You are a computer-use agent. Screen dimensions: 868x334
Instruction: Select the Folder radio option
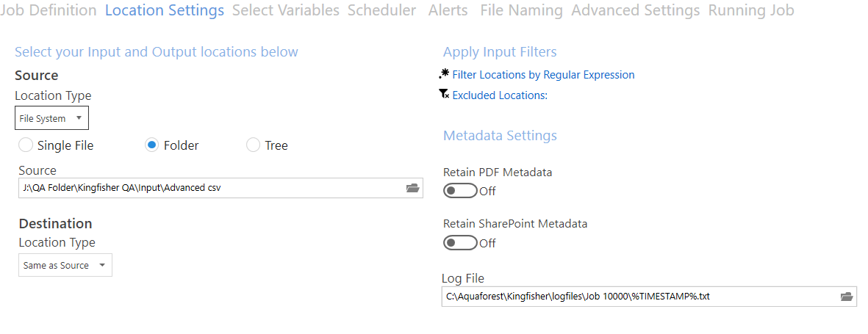coord(151,145)
